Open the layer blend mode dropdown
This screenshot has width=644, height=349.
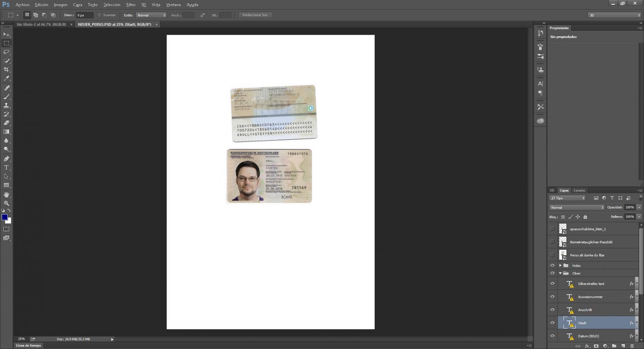[576, 208]
